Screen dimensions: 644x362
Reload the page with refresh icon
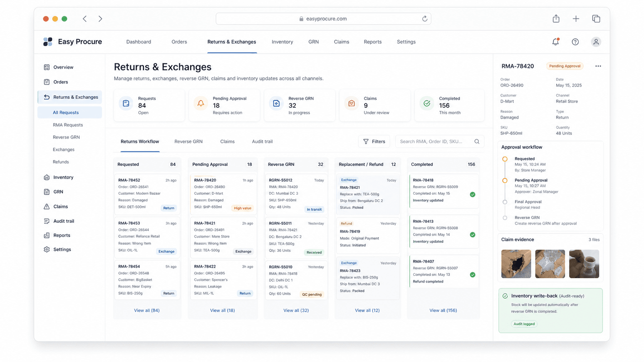[x=424, y=18]
